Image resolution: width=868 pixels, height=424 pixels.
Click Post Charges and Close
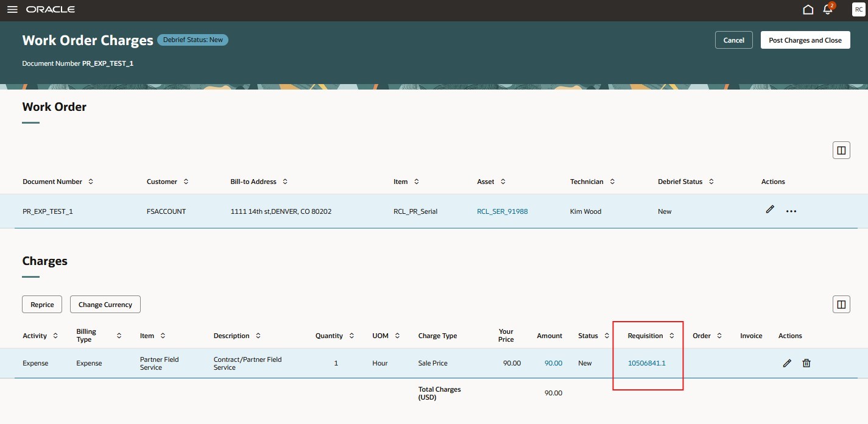tap(805, 40)
